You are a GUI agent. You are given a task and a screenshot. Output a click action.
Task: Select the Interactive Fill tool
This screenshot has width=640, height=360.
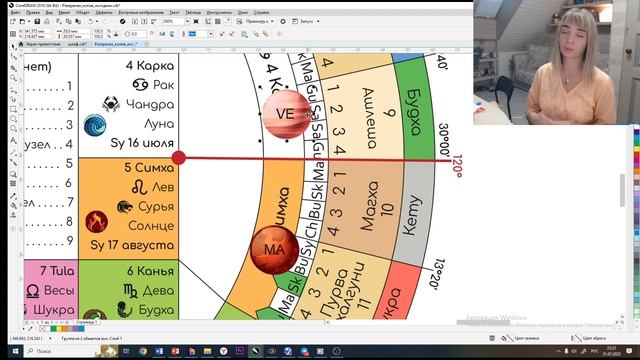pos(13,205)
